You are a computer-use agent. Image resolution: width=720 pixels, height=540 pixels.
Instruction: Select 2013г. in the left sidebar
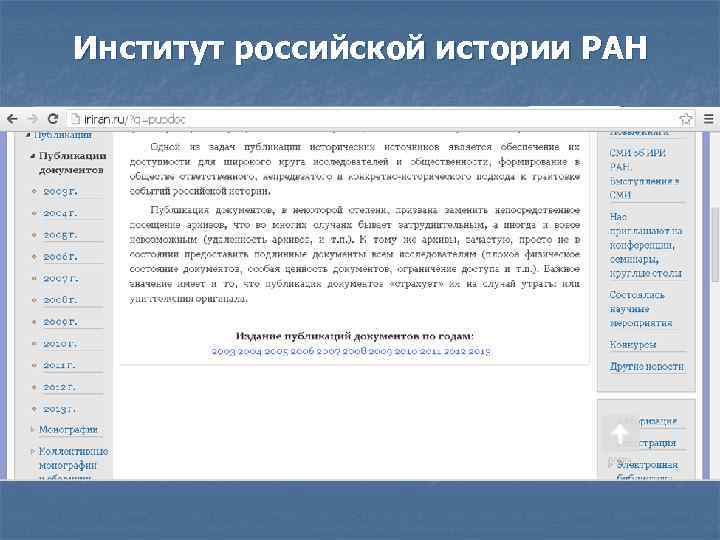pos(59,409)
